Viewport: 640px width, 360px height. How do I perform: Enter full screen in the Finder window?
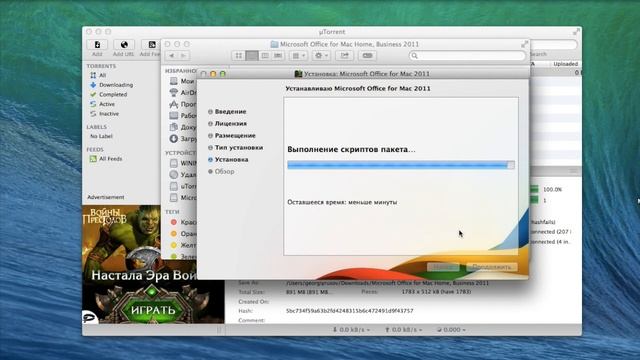click(x=524, y=44)
